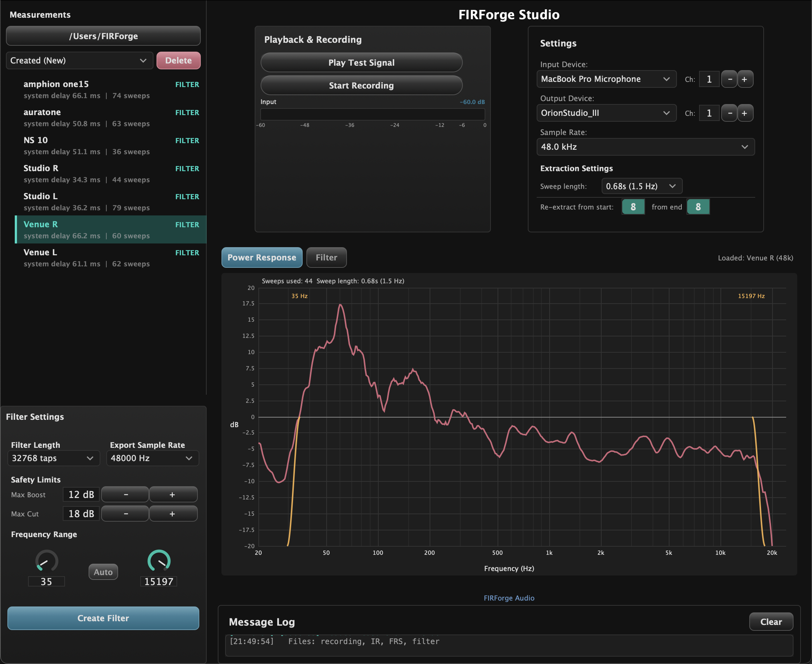
Task: Click the Create Filter button
Action: [103, 618]
